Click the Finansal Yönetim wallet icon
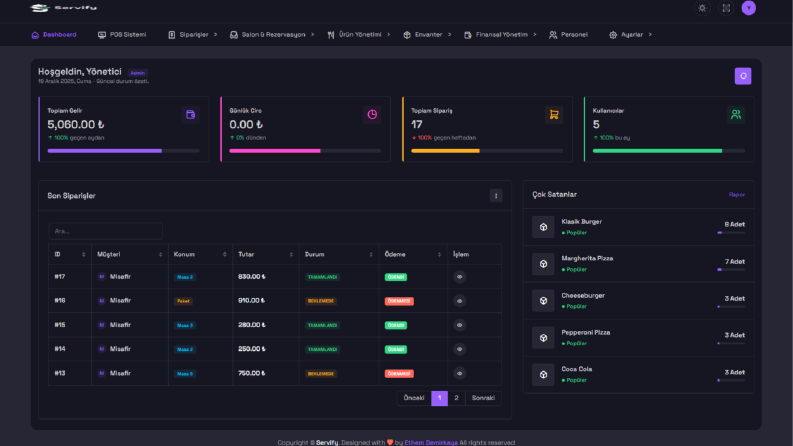This screenshot has width=793, height=446. pos(467,35)
